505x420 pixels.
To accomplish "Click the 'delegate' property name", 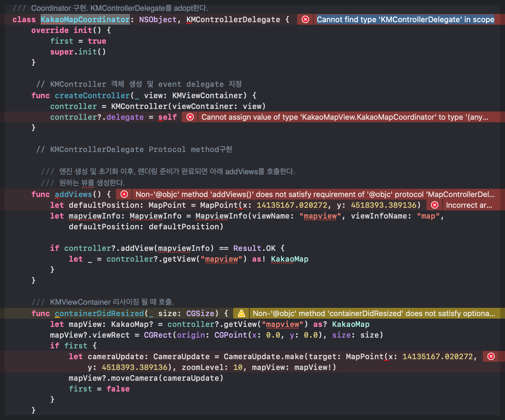I will click(125, 117).
